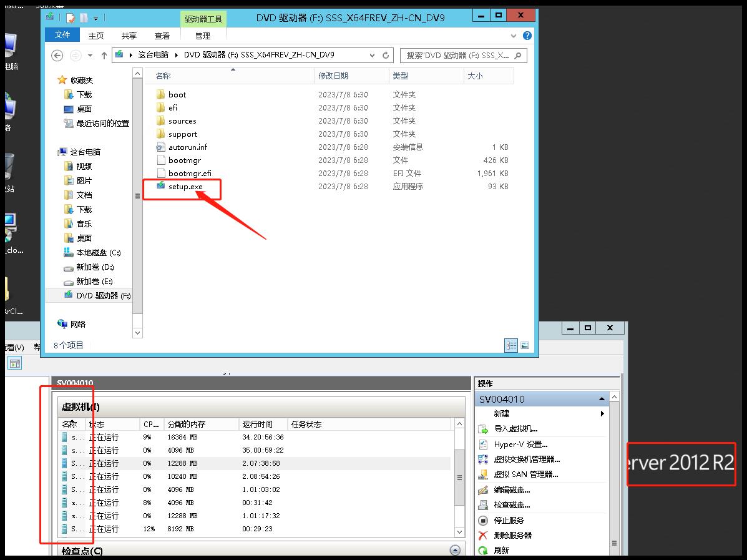Image resolution: width=747 pixels, height=560 pixels.
Task: Sort files by 大小 column
Action: [489, 76]
